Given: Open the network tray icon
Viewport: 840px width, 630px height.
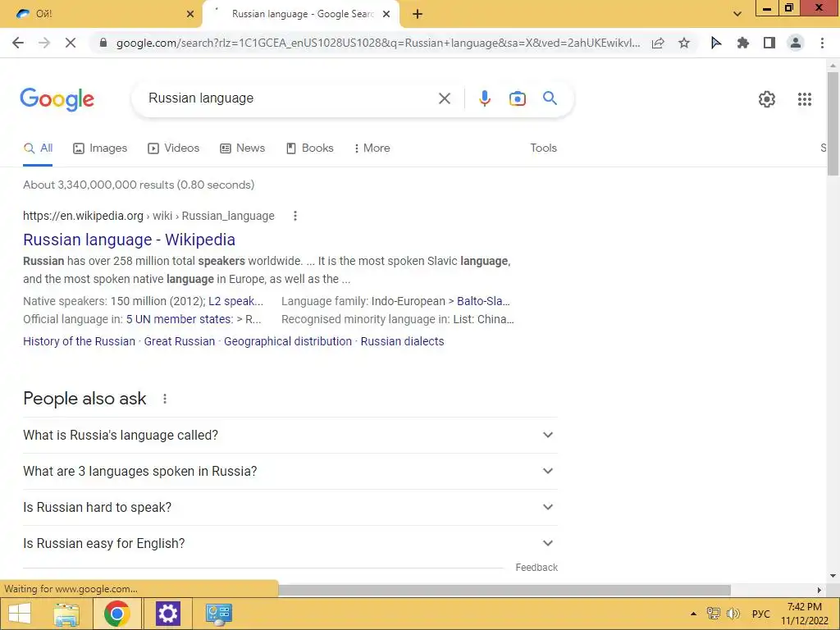Looking at the screenshot, I should point(713,614).
